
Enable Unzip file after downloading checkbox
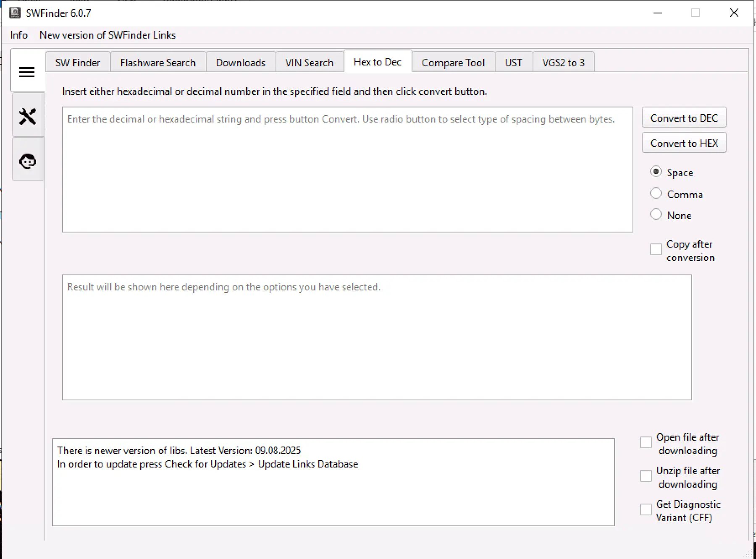pos(646,476)
